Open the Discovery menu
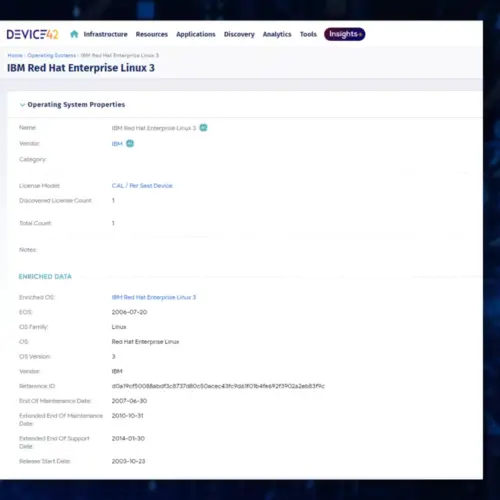The height and width of the screenshot is (500, 500). pyautogui.click(x=239, y=34)
